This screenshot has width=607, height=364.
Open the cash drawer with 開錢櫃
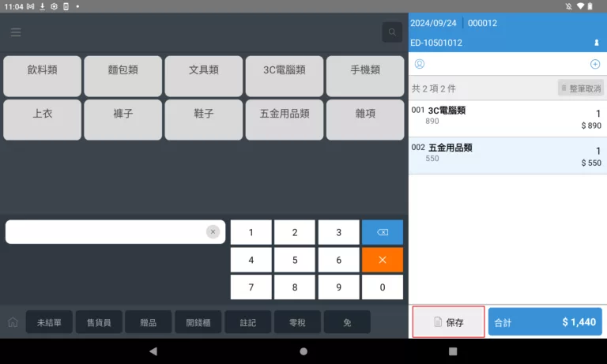[x=198, y=322]
